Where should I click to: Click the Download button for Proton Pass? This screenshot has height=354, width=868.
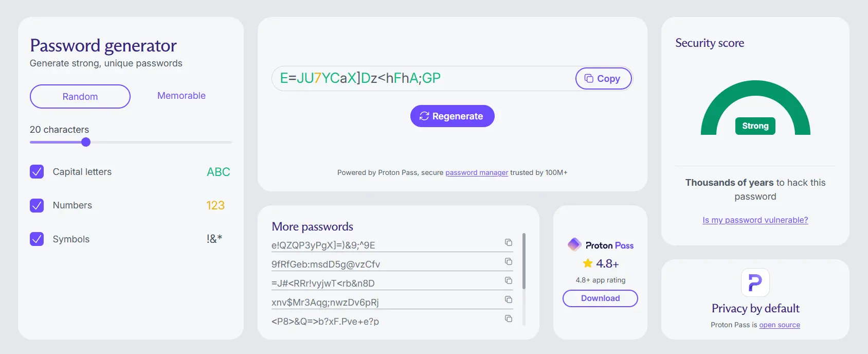point(600,298)
